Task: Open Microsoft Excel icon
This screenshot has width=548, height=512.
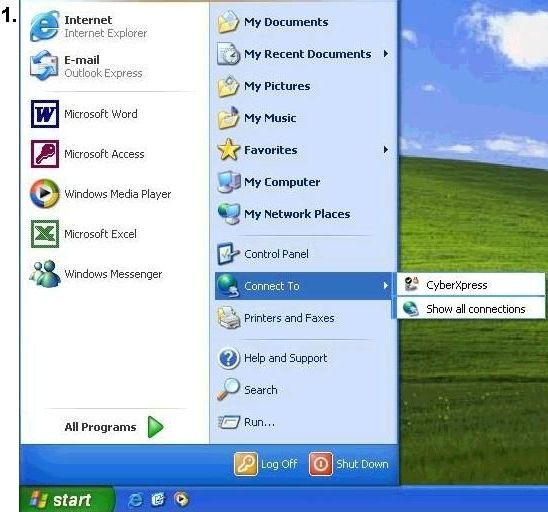Action: [45, 234]
